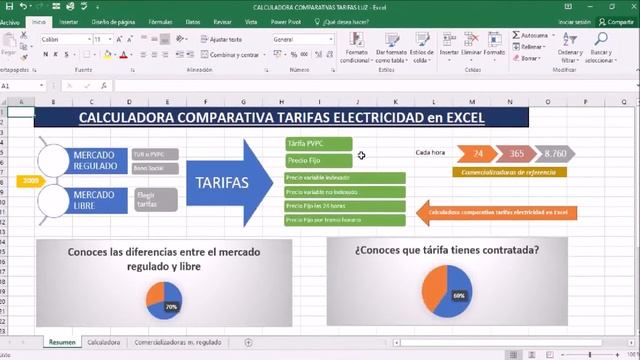This screenshot has width=640, height=360.
Task: Decrease font size with smaller A icon
Action: 129,40
